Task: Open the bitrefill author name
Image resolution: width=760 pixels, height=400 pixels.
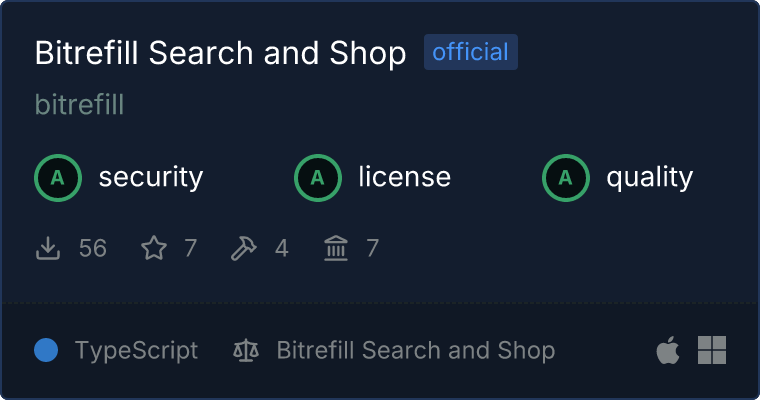Action: click(79, 104)
